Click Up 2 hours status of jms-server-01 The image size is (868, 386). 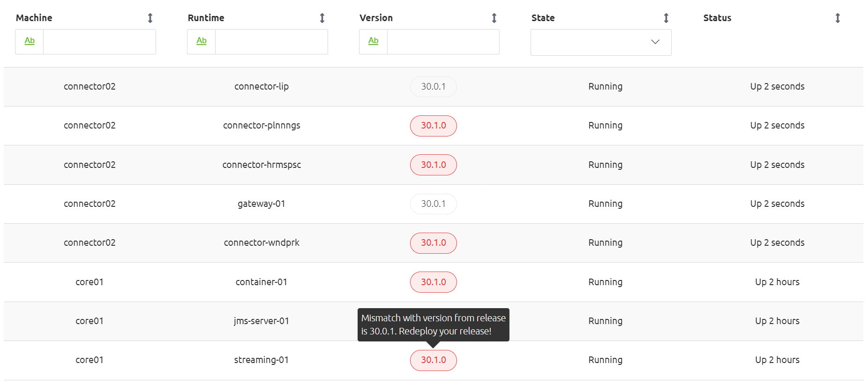click(x=778, y=321)
